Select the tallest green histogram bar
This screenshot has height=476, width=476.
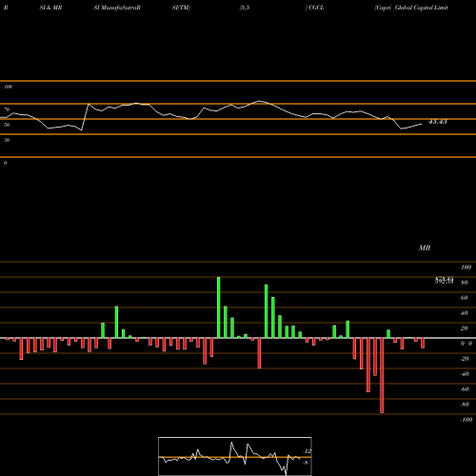point(219,307)
